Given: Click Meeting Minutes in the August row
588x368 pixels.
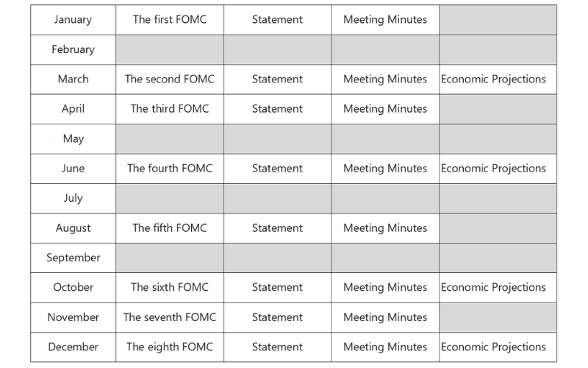Looking at the screenshot, I should click(x=385, y=228).
